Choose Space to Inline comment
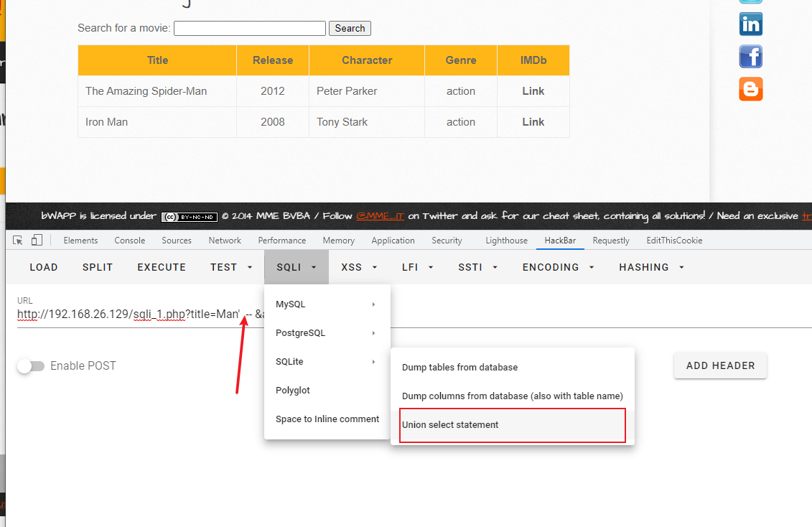 pos(327,419)
